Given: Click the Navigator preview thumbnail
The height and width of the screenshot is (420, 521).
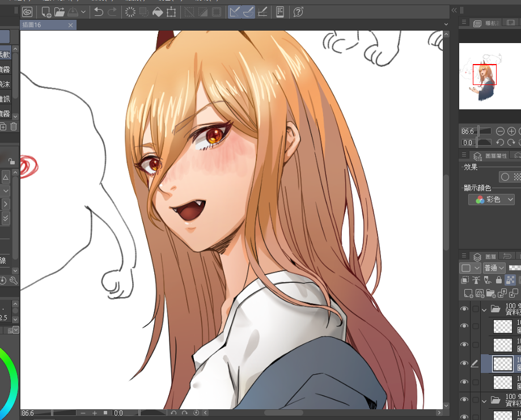Looking at the screenshot, I should (490, 76).
